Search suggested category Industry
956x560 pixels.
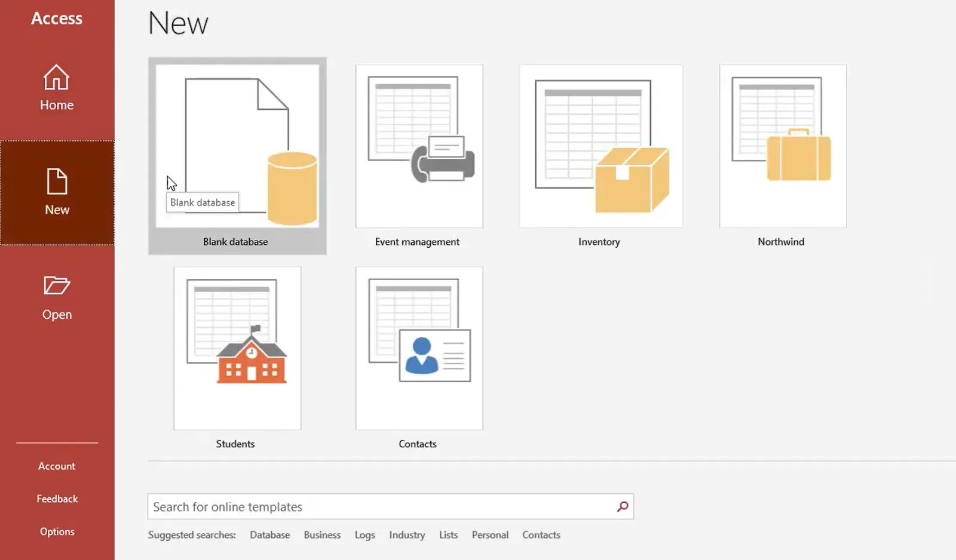[407, 535]
